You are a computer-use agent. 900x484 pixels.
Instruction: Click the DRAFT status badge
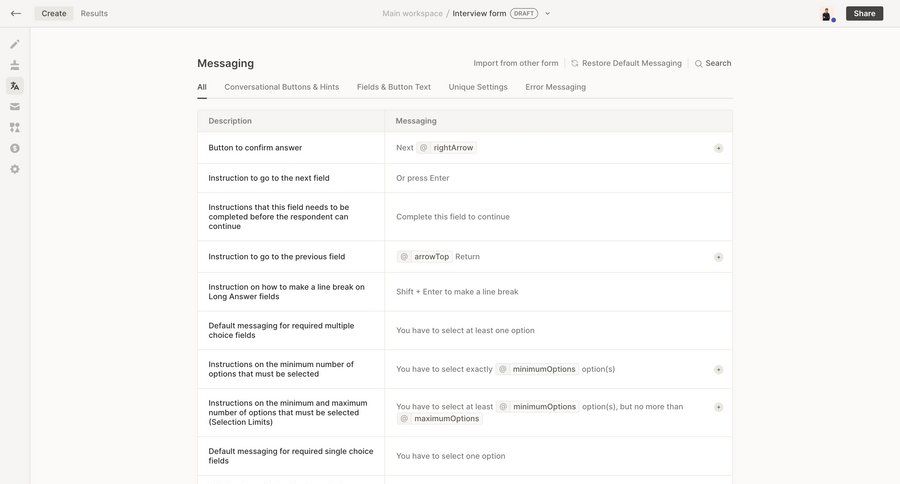pos(523,13)
